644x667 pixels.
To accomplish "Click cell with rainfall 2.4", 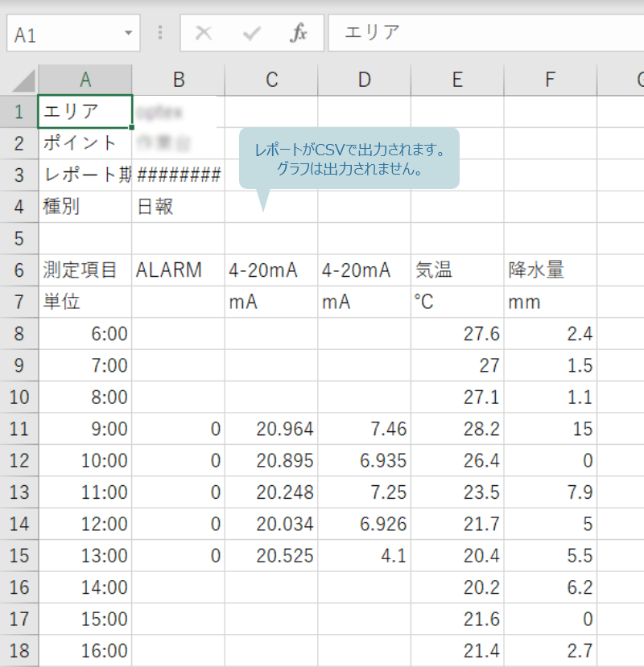I will pyautogui.click(x=551, y=333).
